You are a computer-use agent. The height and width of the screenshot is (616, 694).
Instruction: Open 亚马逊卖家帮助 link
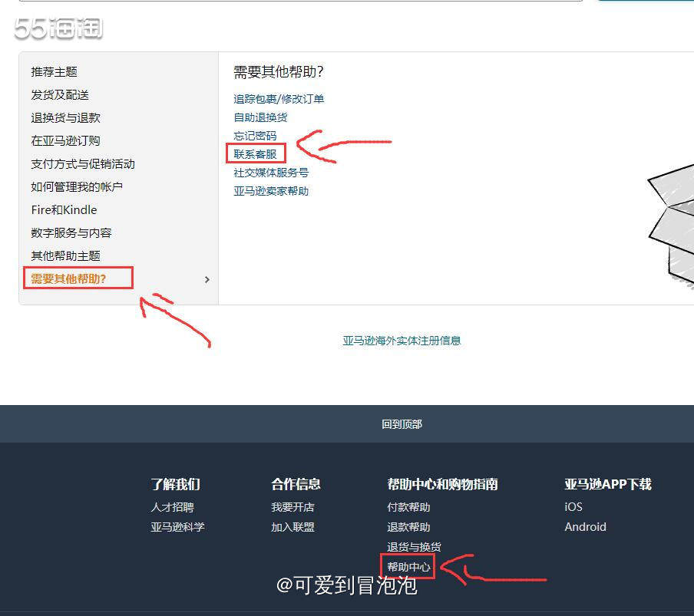tap(271, 191)
